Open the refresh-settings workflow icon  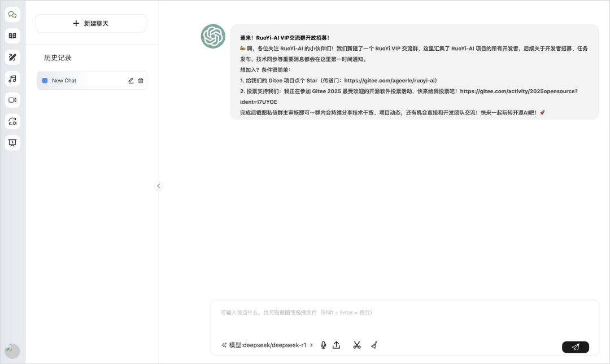[12, 121]
